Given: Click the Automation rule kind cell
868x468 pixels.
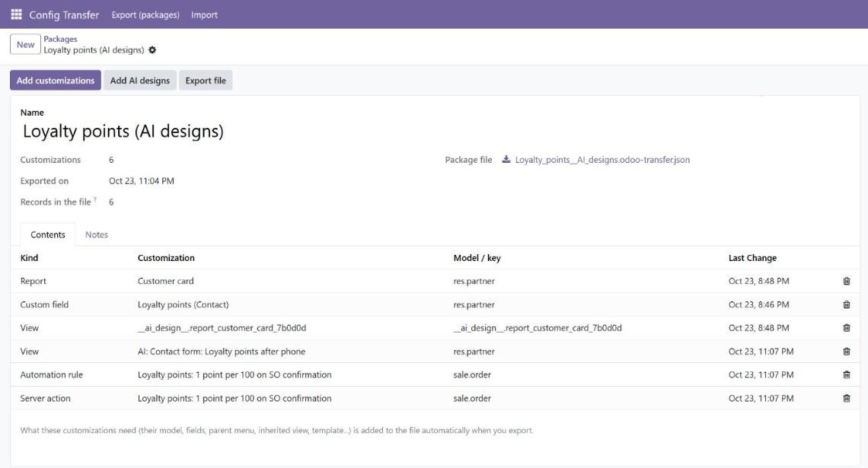Looking at the screenshot, I should [52, 374].
